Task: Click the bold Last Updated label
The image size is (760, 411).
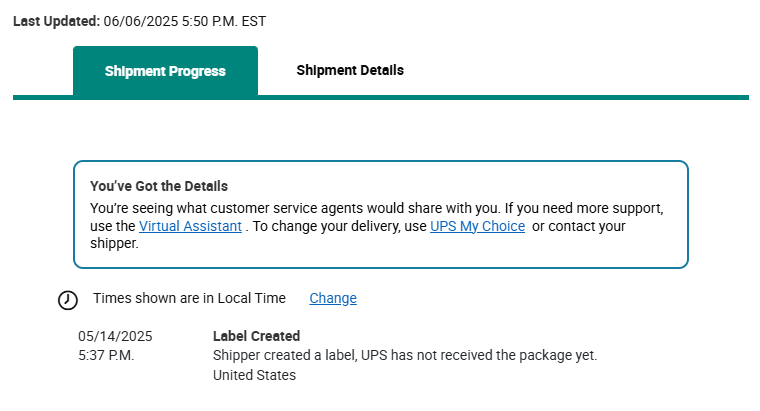Action: (56, 21)
